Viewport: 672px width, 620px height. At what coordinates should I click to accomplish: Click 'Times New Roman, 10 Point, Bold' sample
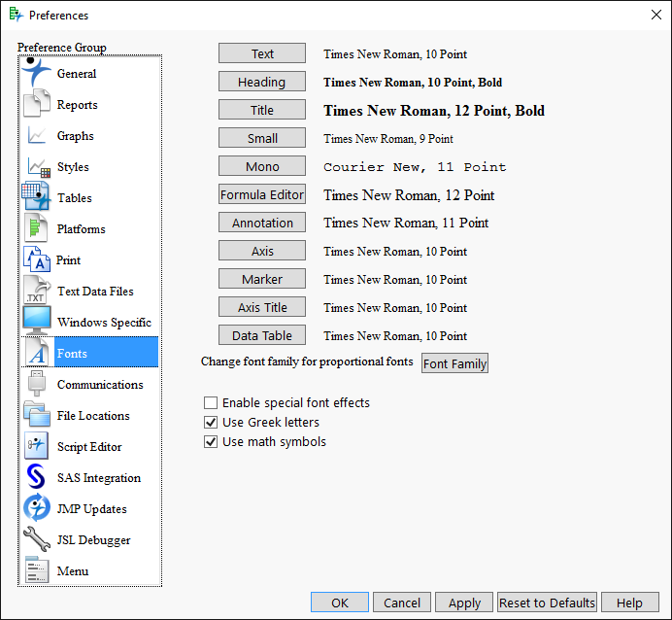click(413, 82)
